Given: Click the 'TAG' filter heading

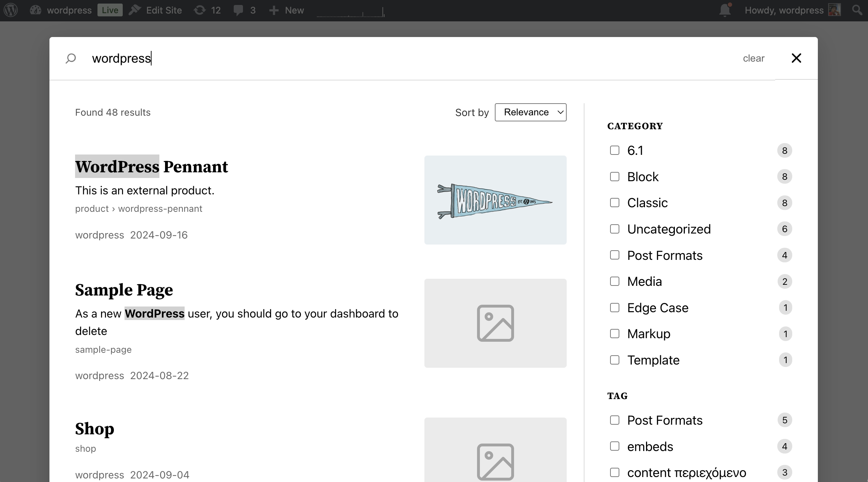Looking at the screenshot, I should (618, 396).
